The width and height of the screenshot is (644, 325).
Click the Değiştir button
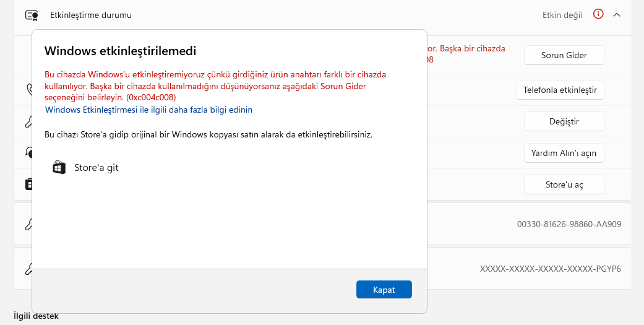(564, 121)
